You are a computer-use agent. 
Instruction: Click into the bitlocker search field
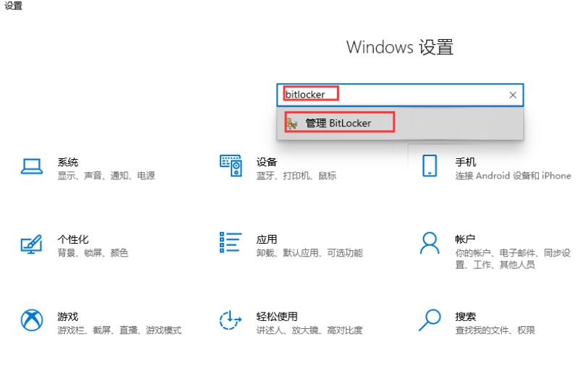coord(400,95)
